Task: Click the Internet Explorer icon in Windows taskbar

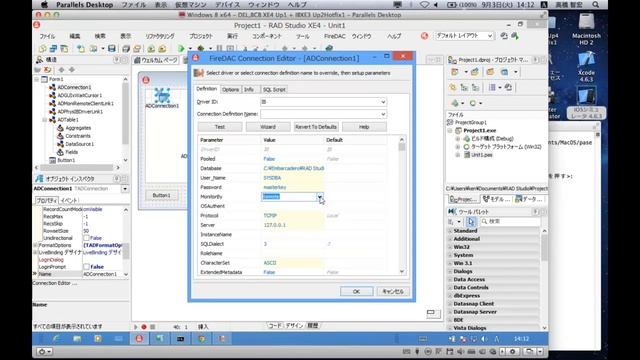Action: tap(56, 338)
